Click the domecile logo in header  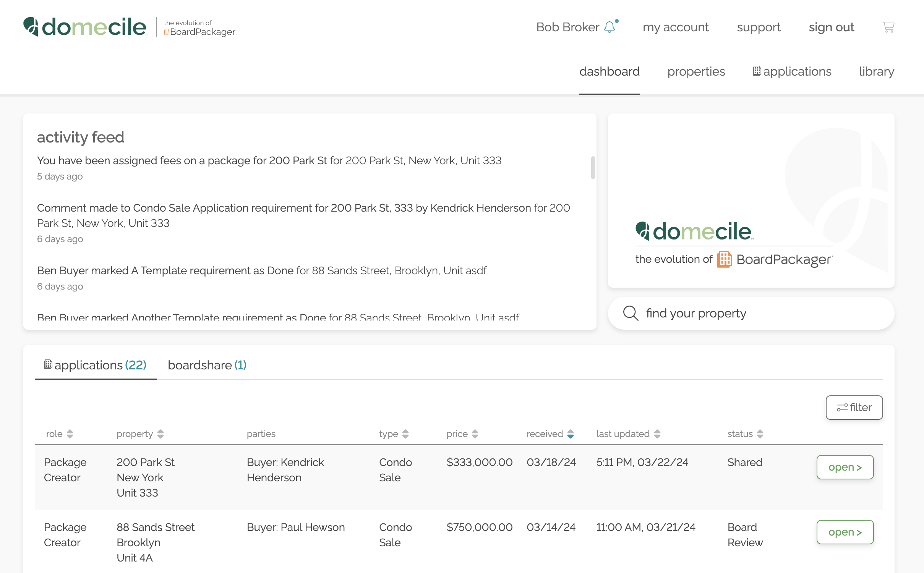85,27
